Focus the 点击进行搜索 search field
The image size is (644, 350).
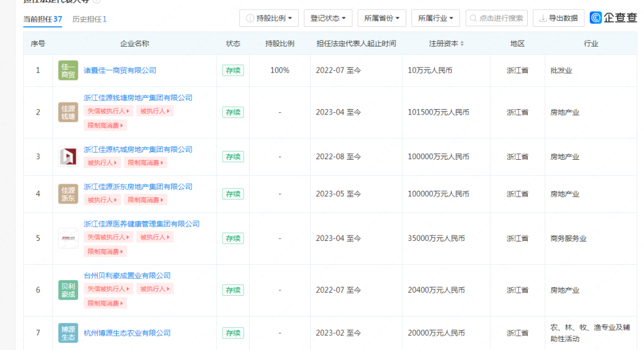point(497,18)
